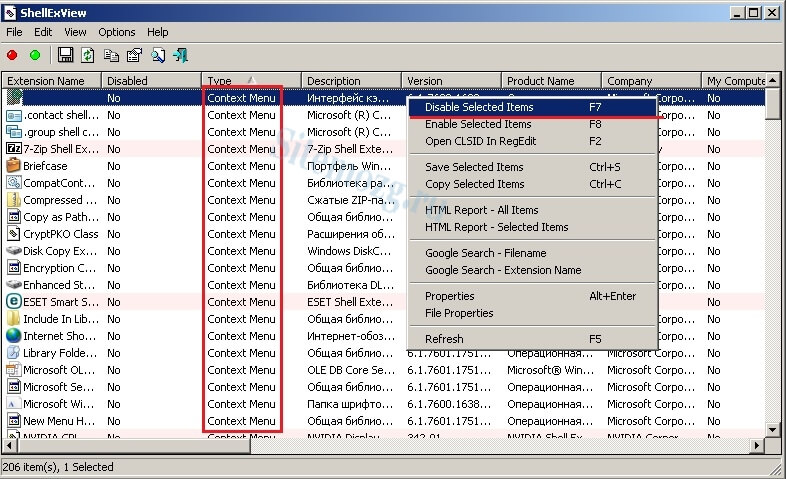Choose Disable Selected Items in context menu
The image size is (786, 479).
tap(532, 107)
